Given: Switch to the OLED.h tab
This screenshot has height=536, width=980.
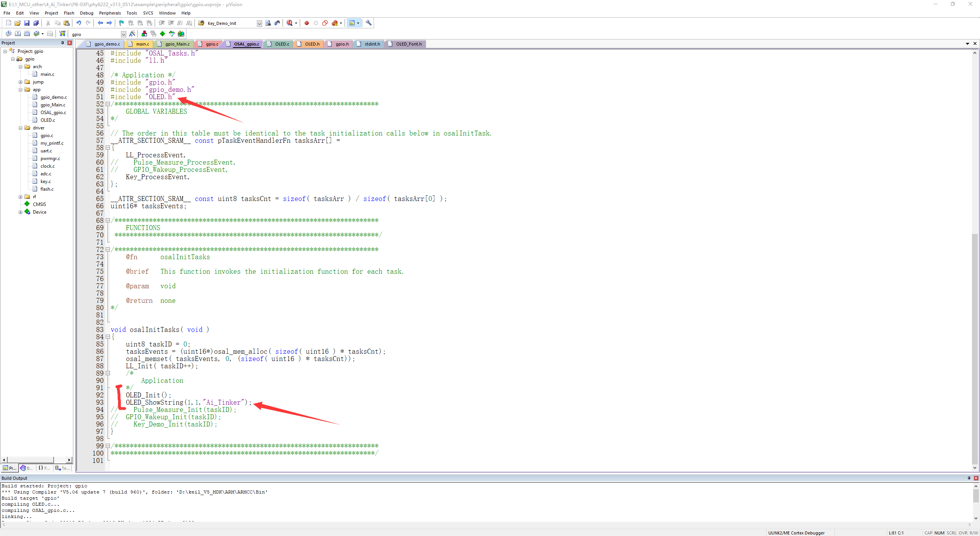Looking at the screenshot, I should tap(309, 44).
